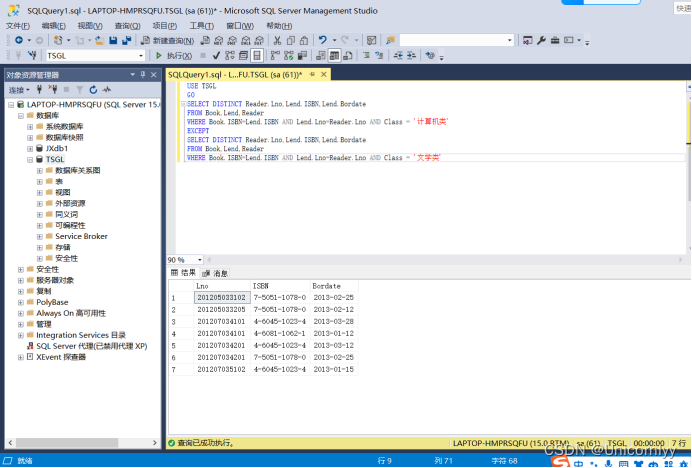Click the paste icon in toolbar
The width and height of the screenshot is (692, 468).
[x=304, y=41]
